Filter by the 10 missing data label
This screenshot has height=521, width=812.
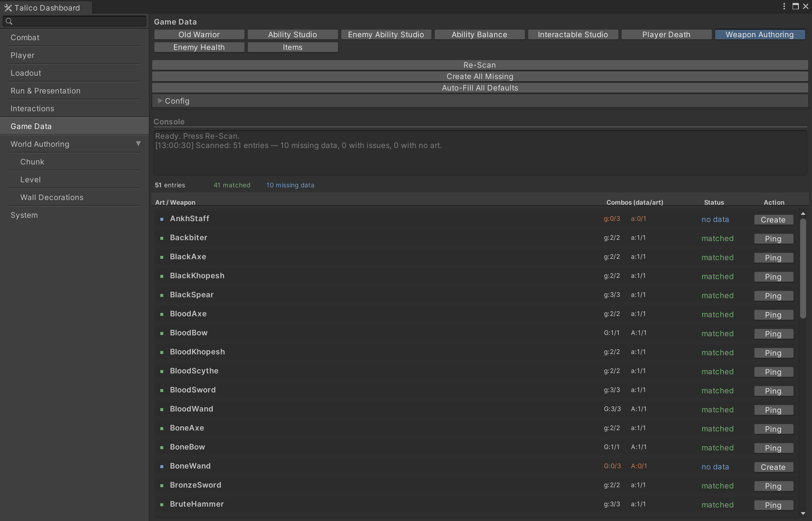click(290, 185)
